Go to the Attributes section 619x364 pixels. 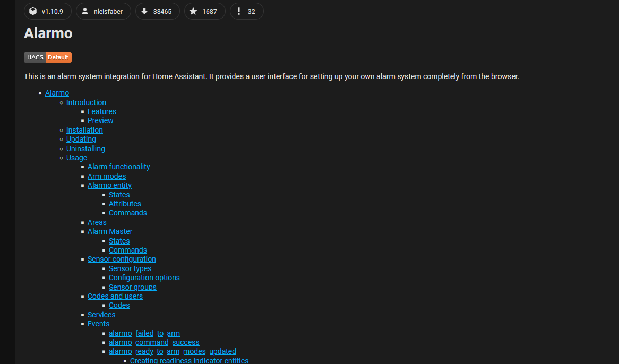pos(125,204)
